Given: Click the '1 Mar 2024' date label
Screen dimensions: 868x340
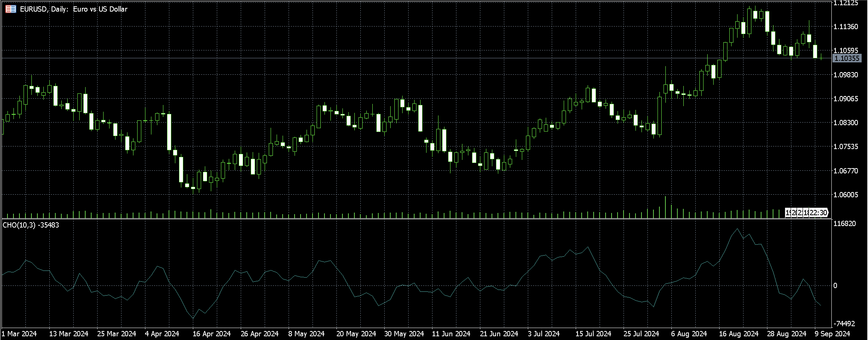Looking at the screenshot, I should [19, 334].
